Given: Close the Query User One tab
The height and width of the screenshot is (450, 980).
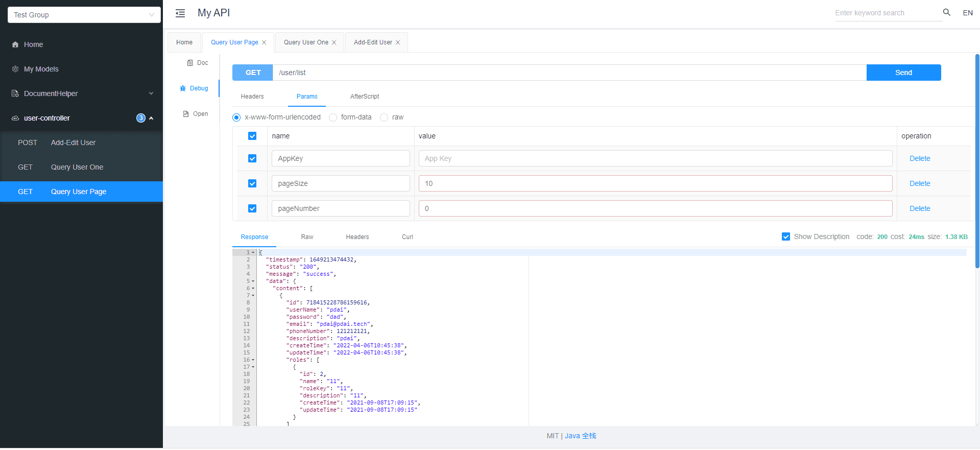Looking at the screenshot, I should pyautogui.click(x=334, y=42).
